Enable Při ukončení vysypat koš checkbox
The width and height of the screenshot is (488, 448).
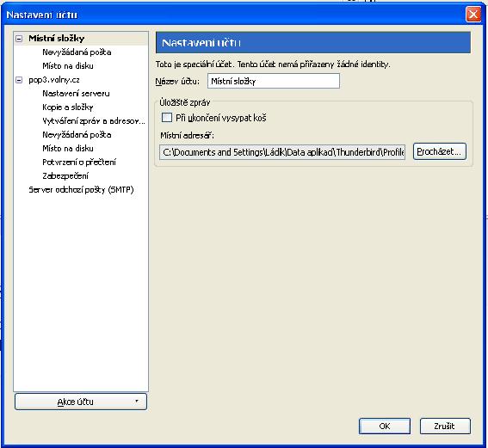pyautogui.click(x=167, y=118)
